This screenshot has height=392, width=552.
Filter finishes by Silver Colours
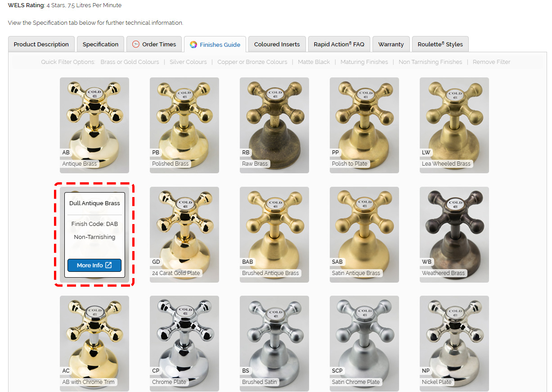click(188, 62)
